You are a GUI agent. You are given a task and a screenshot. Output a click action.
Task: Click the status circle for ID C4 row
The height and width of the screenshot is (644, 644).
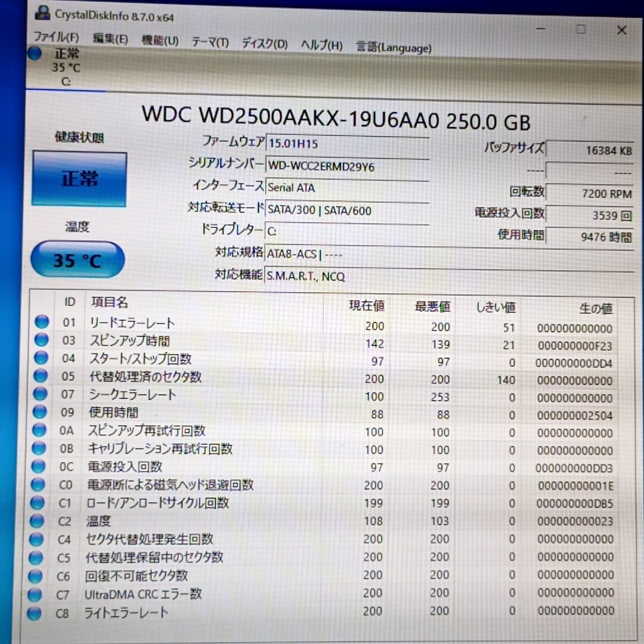click(x=36, y=539)
